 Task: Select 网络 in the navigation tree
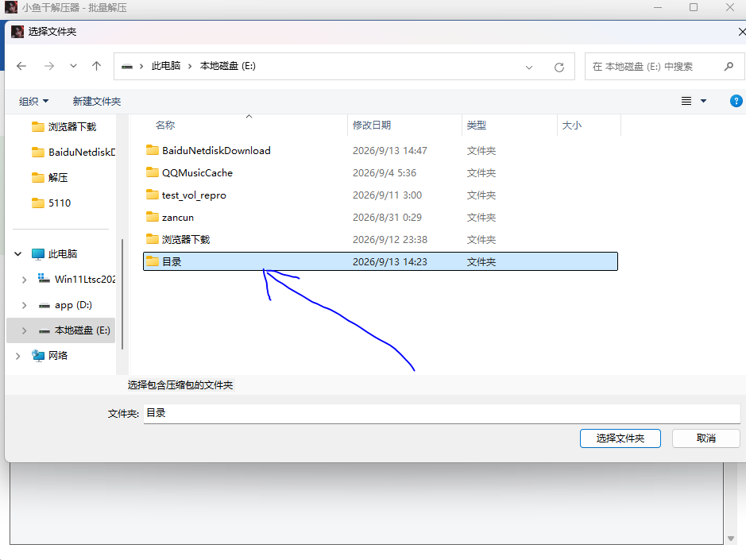pos(49,355)
